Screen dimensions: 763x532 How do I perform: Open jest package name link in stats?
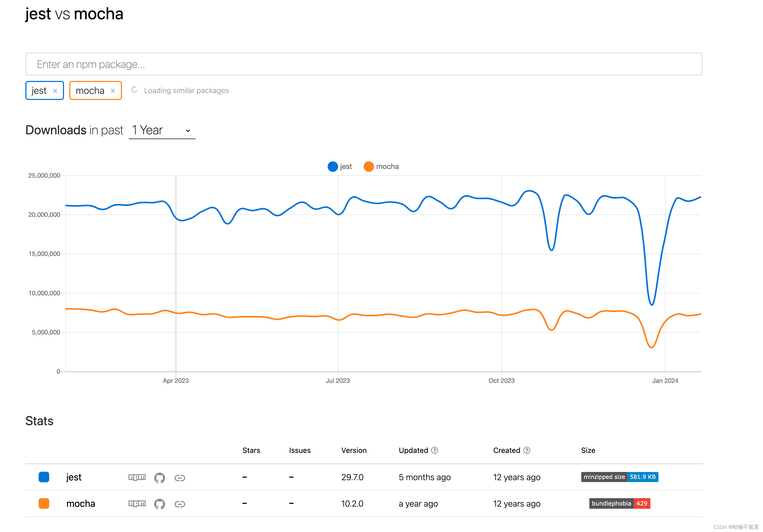[x=74, y=477]
